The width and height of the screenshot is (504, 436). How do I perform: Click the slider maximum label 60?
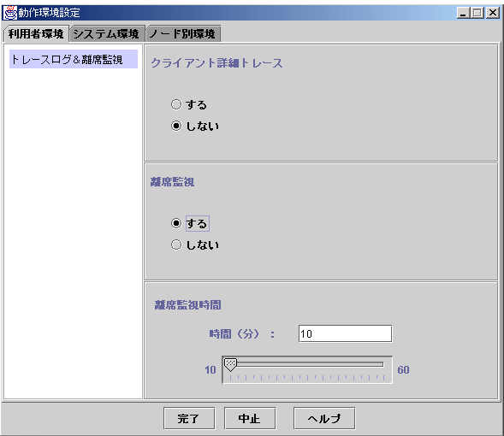[403, 370]
